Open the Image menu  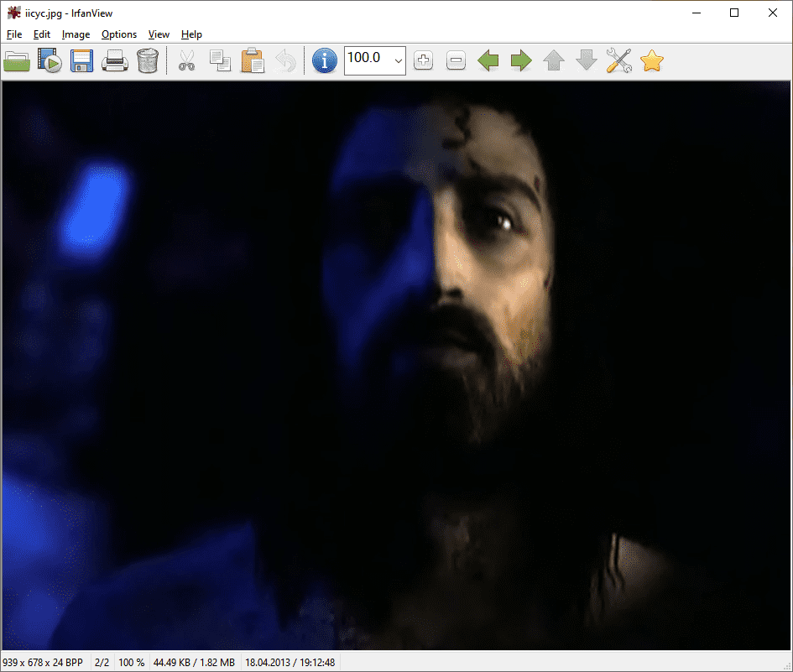[76, 34]
